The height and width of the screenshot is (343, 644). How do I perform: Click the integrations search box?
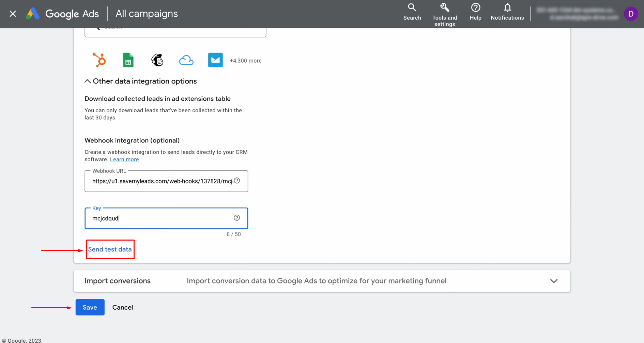(175, 32)
